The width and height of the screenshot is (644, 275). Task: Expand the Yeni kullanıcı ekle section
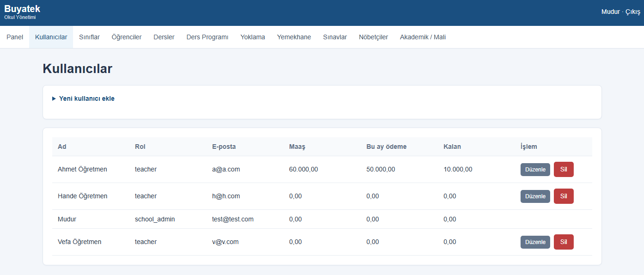83,98
